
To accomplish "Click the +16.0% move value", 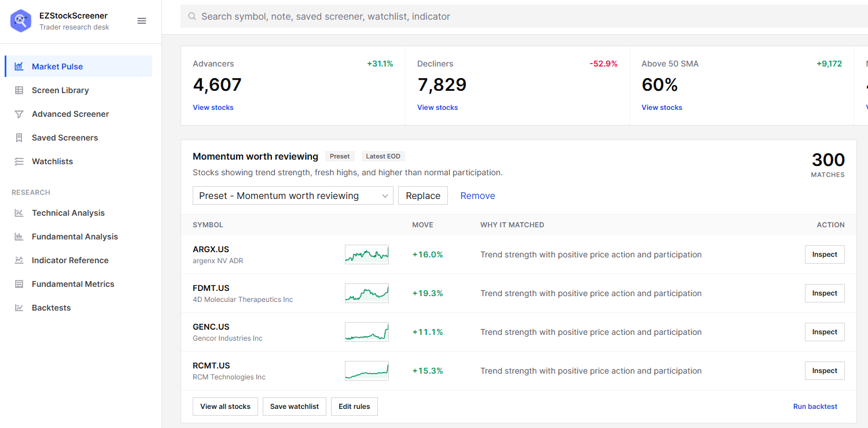I will (428, 254).
